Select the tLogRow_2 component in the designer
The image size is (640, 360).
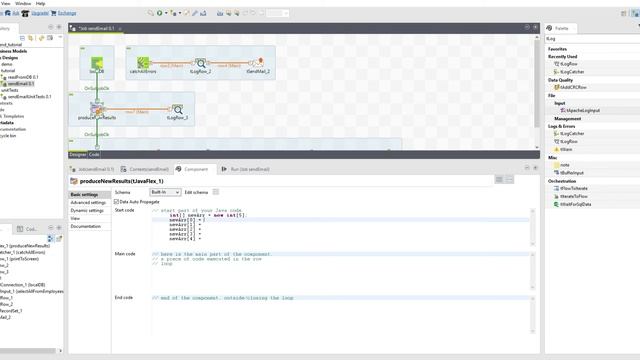point(200,64)
